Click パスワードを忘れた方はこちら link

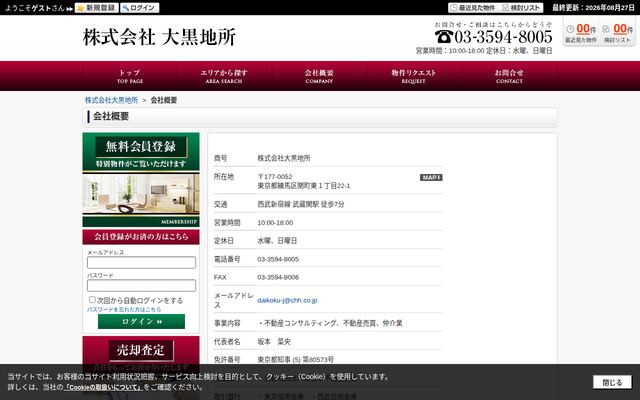click(x=124, y=309)
